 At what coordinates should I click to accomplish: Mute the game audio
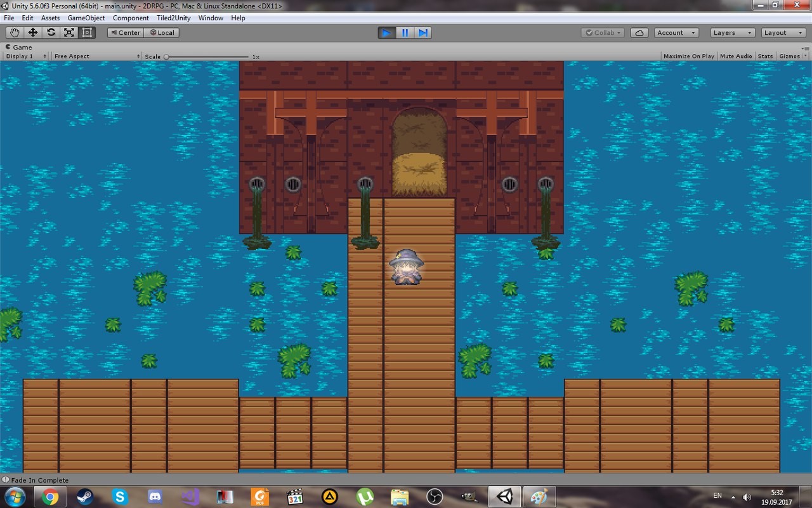tap(736, 56)
